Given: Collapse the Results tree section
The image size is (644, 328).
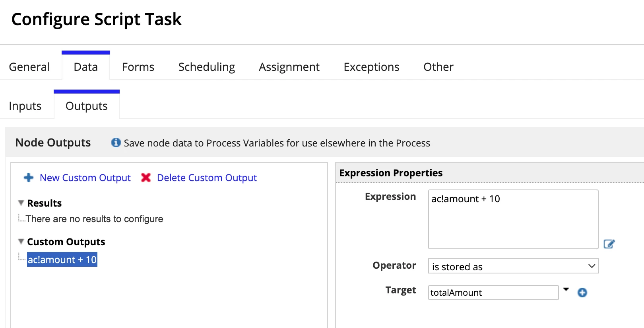Looking at the screenshot, I should pyautogui.click(x=21, y=203).
